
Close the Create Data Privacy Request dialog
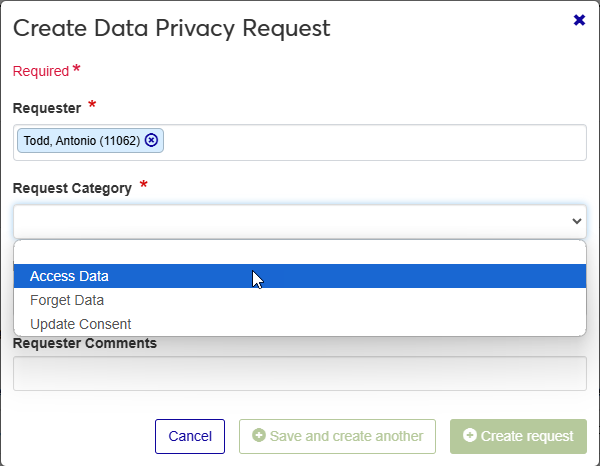[x=579, y=20]
